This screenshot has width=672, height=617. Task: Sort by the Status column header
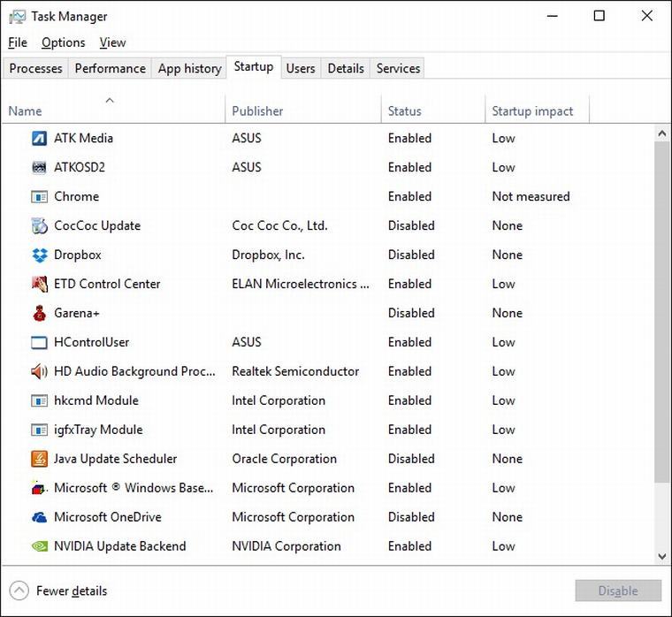404,111
